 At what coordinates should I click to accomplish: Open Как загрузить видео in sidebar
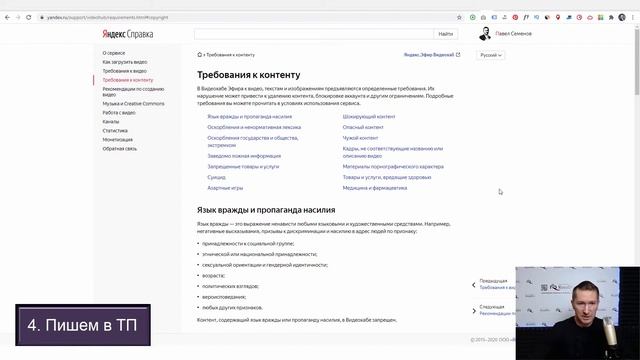pyautogui.click(x=125, y=62)
